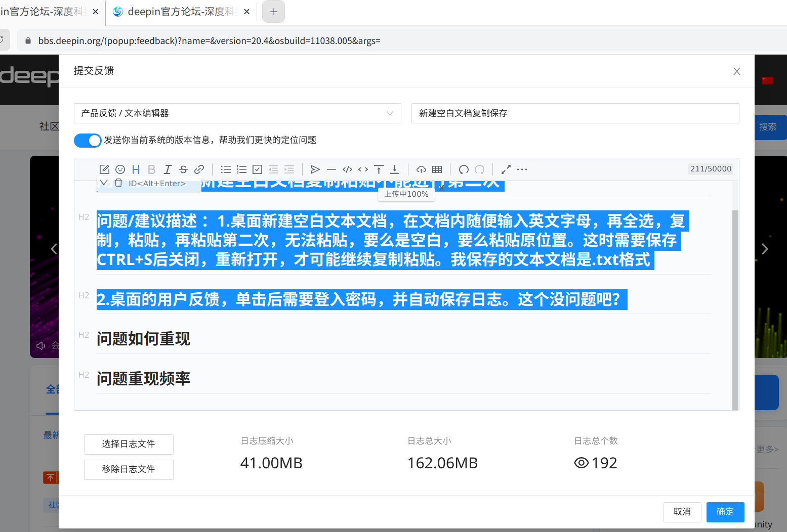The height and width of the screenshot is (532, 787).
Task: Insert an unordered bullet list
Action: 226,169
